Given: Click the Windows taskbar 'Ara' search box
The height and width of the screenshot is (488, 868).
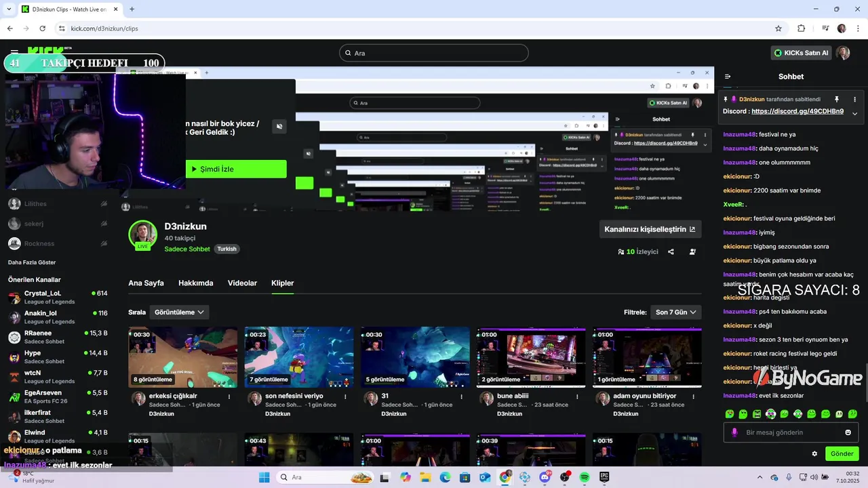Looking at the screenshot, I should point(325,477).
